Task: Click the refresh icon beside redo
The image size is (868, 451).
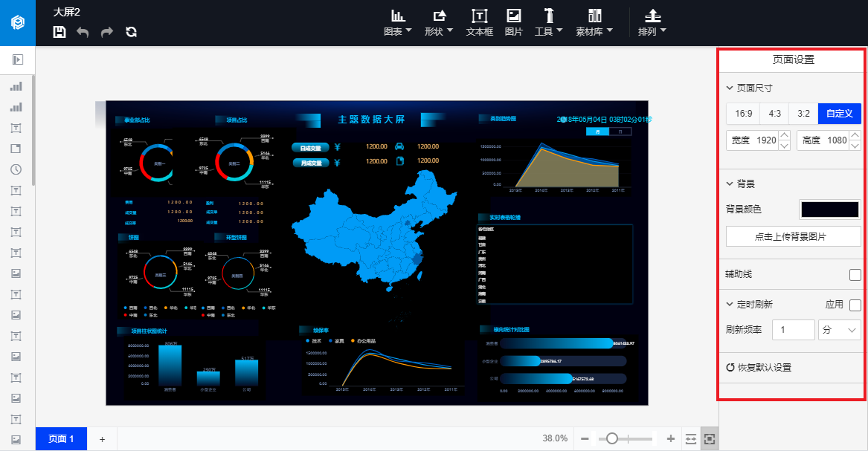Action: tap(132, 32)
